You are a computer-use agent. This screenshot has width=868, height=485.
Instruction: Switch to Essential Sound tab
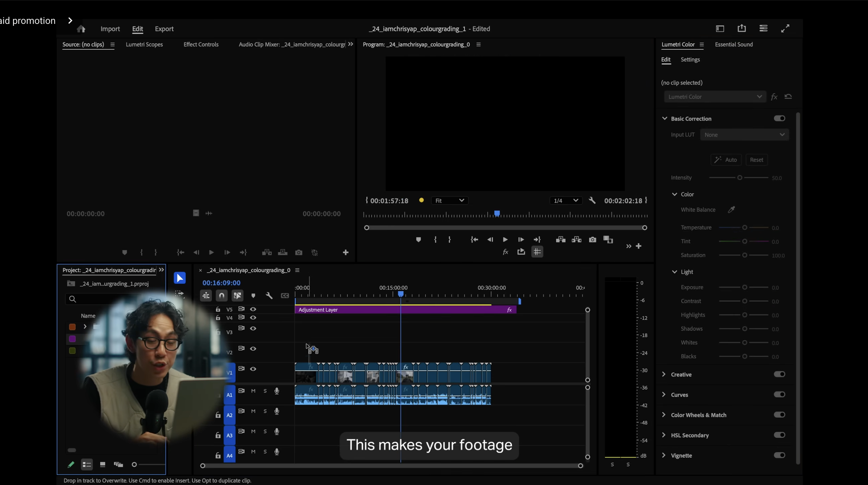[734, 44]
